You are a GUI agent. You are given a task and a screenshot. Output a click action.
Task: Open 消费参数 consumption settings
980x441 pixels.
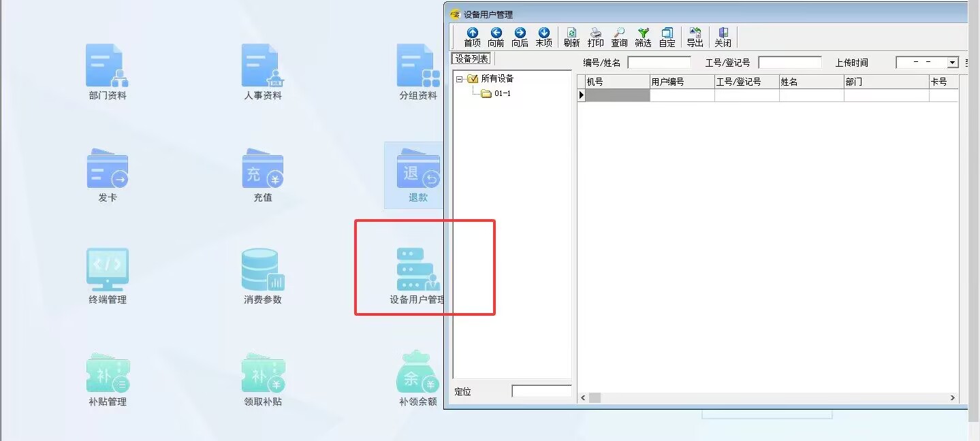pyautogui.click(x=263, y=276)
